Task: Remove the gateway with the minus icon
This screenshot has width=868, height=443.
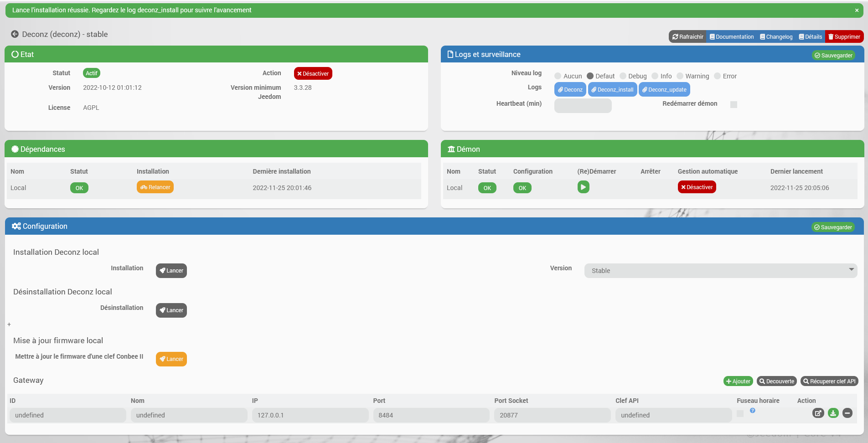Action: [847, 413]
